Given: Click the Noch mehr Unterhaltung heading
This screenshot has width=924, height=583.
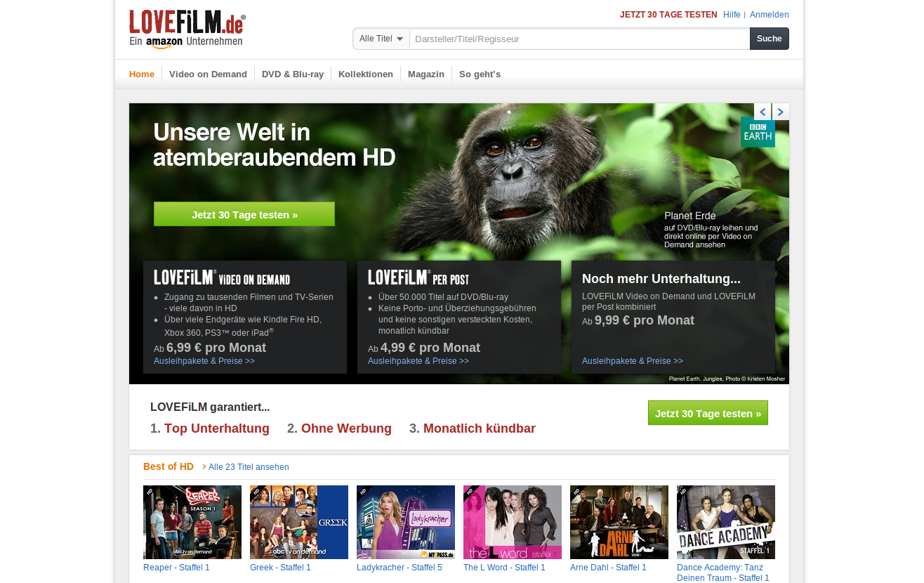Looking at the screenshot, I should (x=661, y=279).
